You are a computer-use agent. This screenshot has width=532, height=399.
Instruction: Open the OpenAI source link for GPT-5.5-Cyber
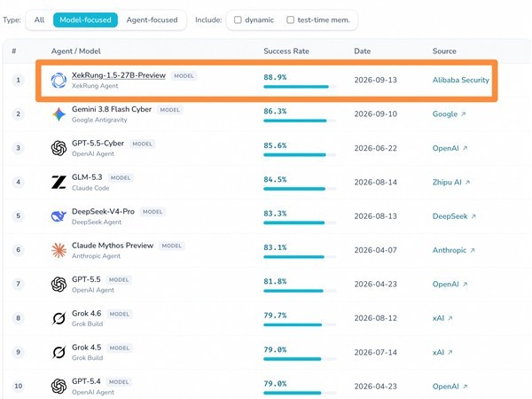(445, 148)
